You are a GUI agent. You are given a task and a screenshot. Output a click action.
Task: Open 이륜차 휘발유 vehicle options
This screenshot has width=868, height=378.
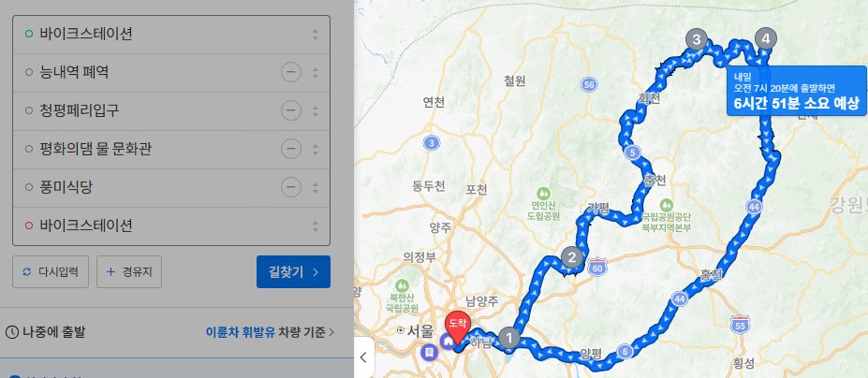tap(270, 332)
